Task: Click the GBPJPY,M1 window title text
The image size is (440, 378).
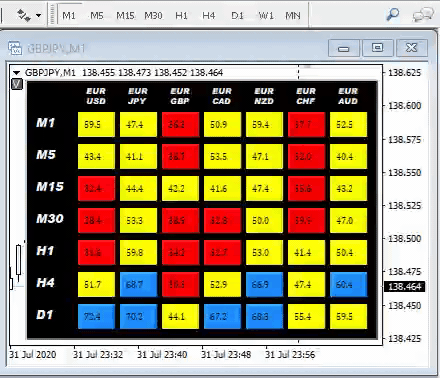Action: point(56,49)
